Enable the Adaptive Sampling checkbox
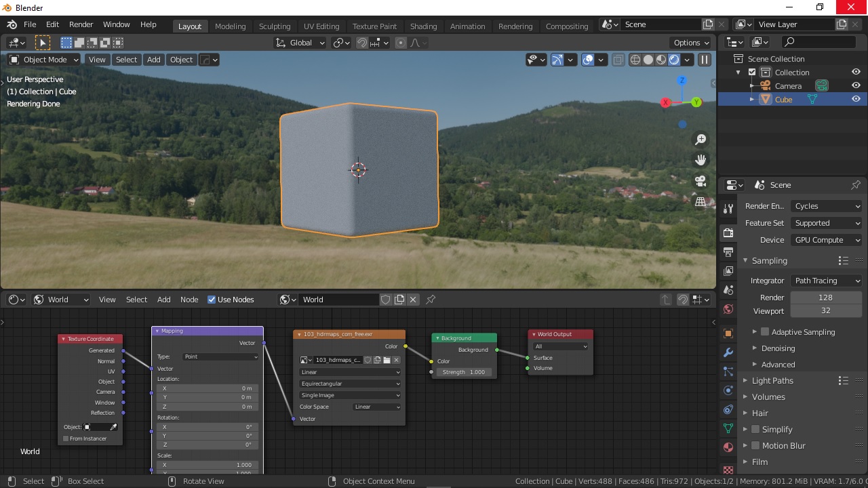Screen dimensions: 868x488 pyautogui.click(x=765, y=332)
